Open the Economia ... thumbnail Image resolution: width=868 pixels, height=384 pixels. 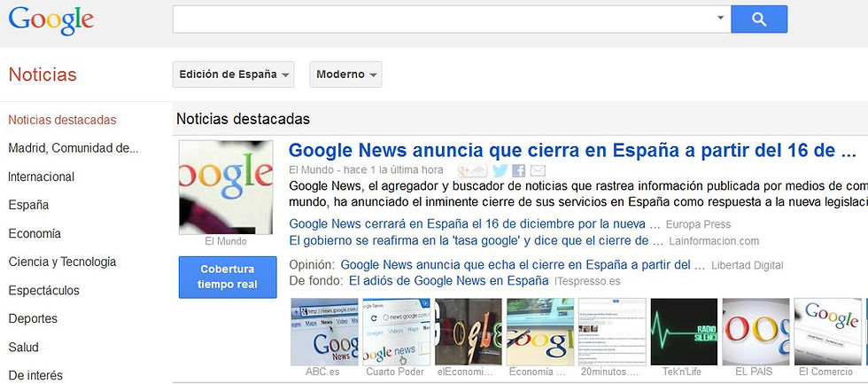pos(539,332)
